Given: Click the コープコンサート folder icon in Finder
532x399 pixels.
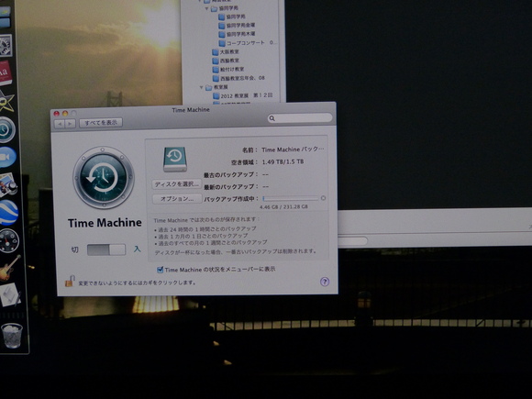Looking at the screenshot, I should click(x=222, y=43).
